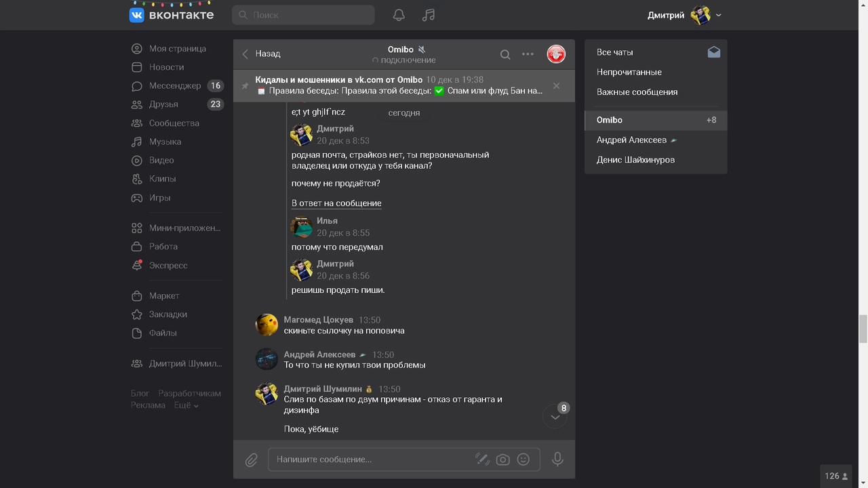Screen dimensions: 868x488
Task: Go back with the Назад button
Action: point(261,54)
